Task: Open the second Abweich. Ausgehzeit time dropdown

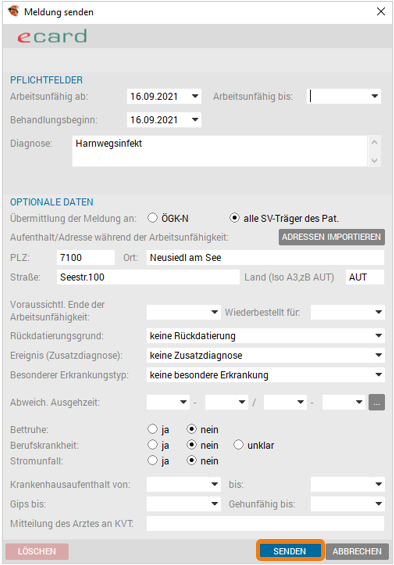Action: point(242,402)
